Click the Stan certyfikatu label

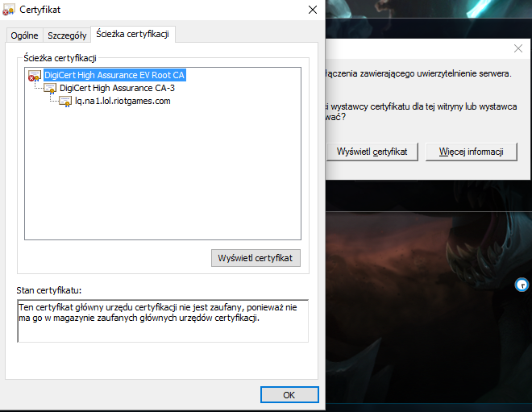pos(49,290)
